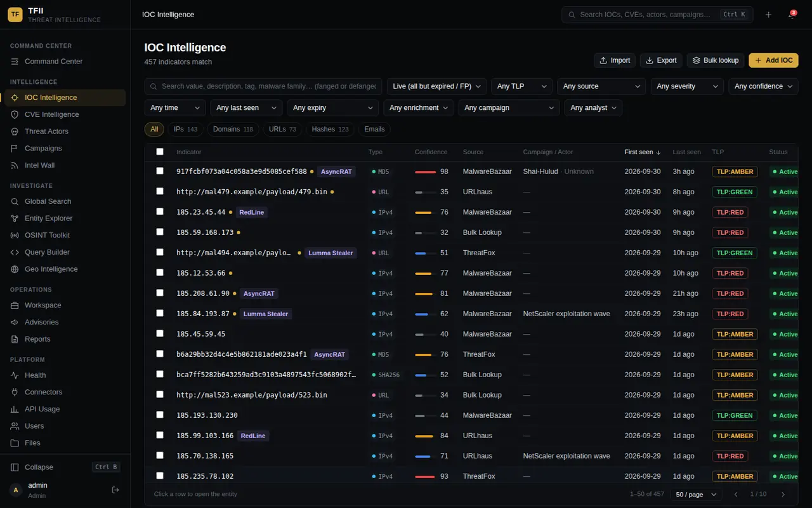This screenshot has width=812, height=508.
Task: Open Intel Wall feed
Action: click(x=65, y=165)
